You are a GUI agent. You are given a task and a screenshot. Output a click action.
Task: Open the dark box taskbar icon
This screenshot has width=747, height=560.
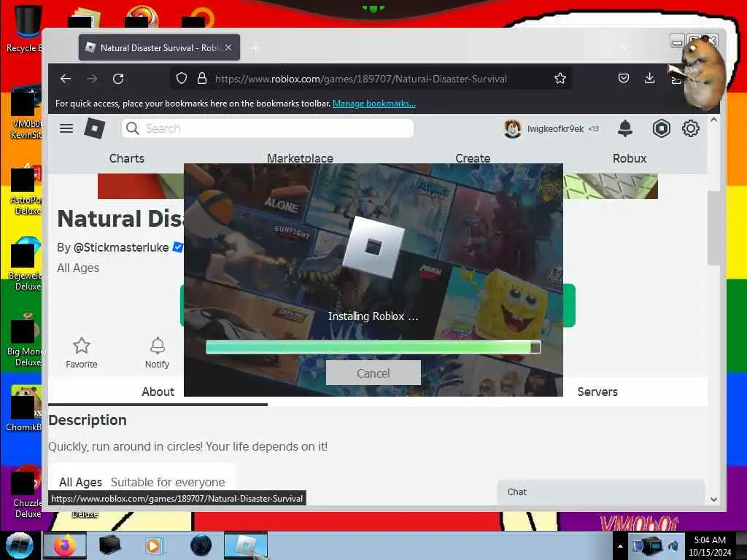click(x=109, y=545)
